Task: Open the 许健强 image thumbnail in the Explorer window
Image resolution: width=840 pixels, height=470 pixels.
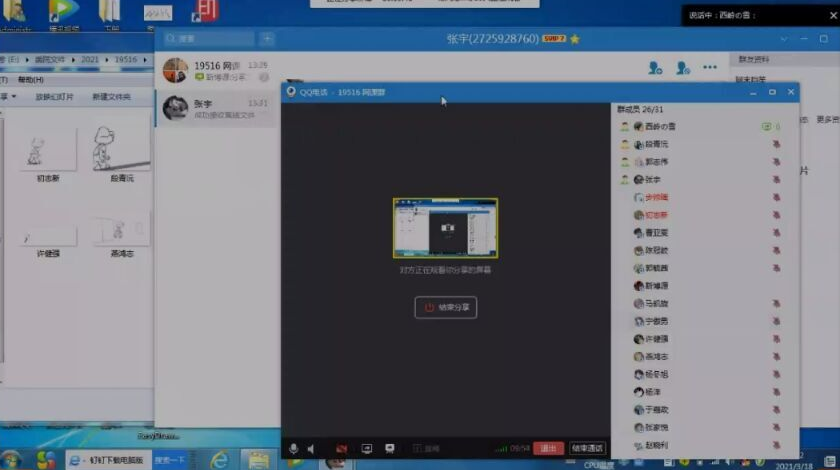Action: pos(48,238)
